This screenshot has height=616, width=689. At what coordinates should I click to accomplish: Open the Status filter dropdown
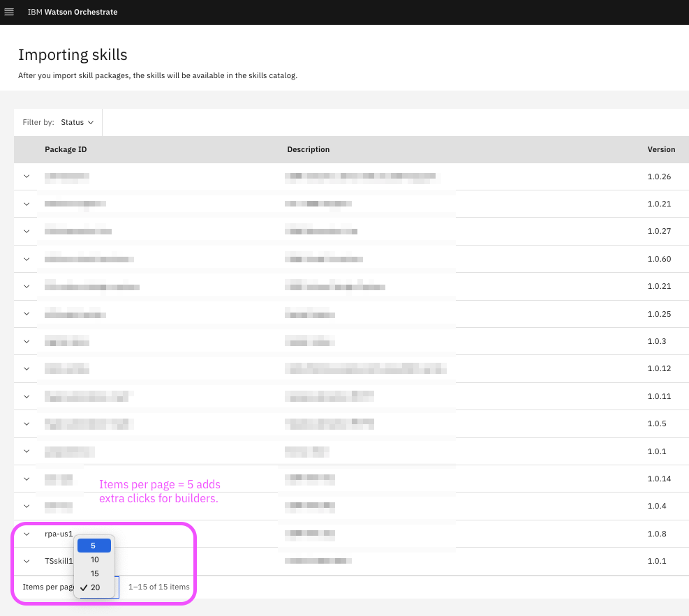point(77,122)
